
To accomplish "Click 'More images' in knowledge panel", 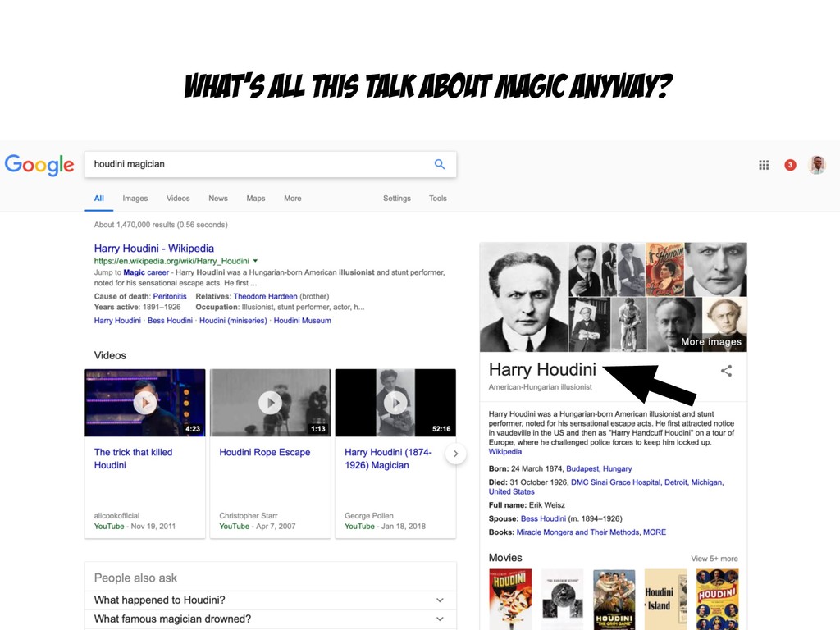I will click(x=711, y=342).
